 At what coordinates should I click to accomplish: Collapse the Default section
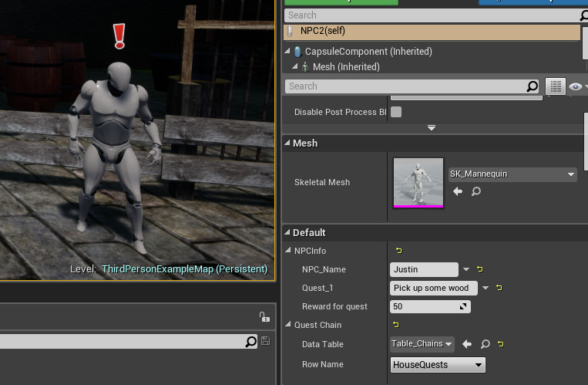[287, 232]
